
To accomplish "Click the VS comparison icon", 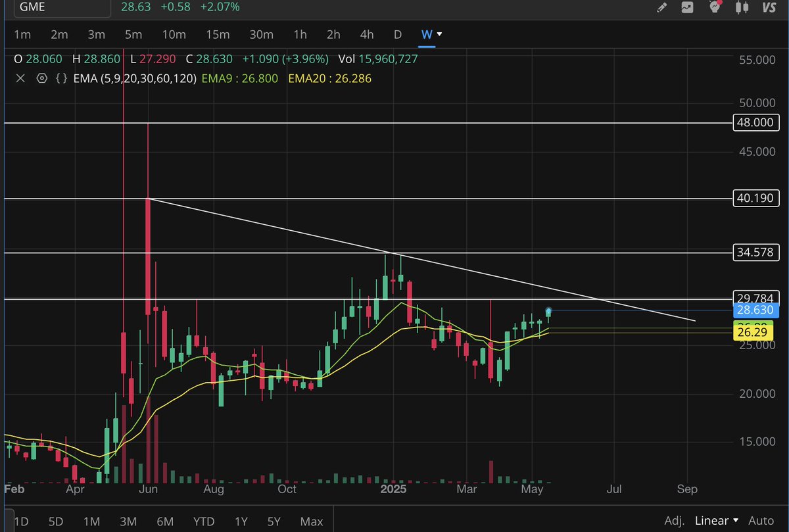I will tap(769, 7).
